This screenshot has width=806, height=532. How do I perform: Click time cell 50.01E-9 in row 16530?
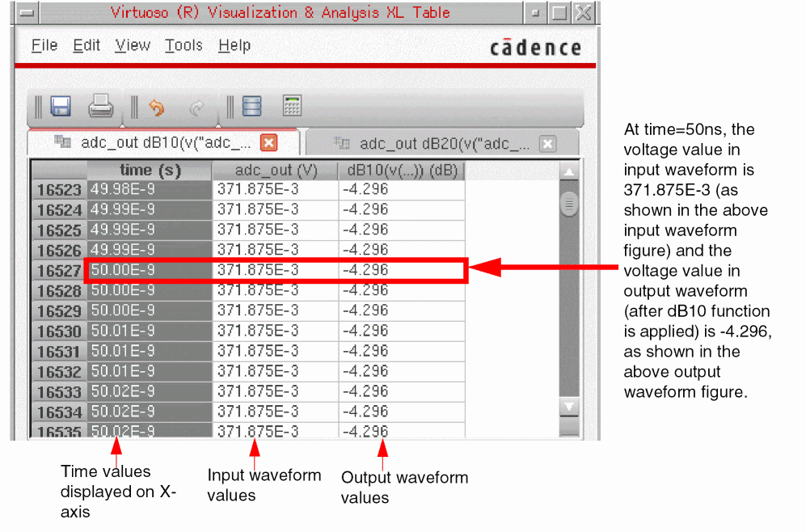coord(150,331)
